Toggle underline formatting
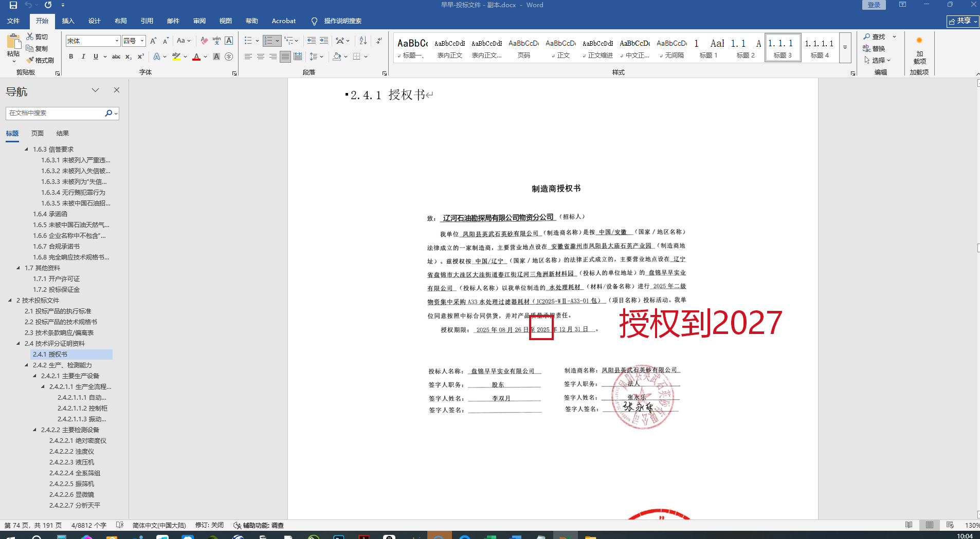This screenshot has height=539, width=980. [x=96, y=57]
